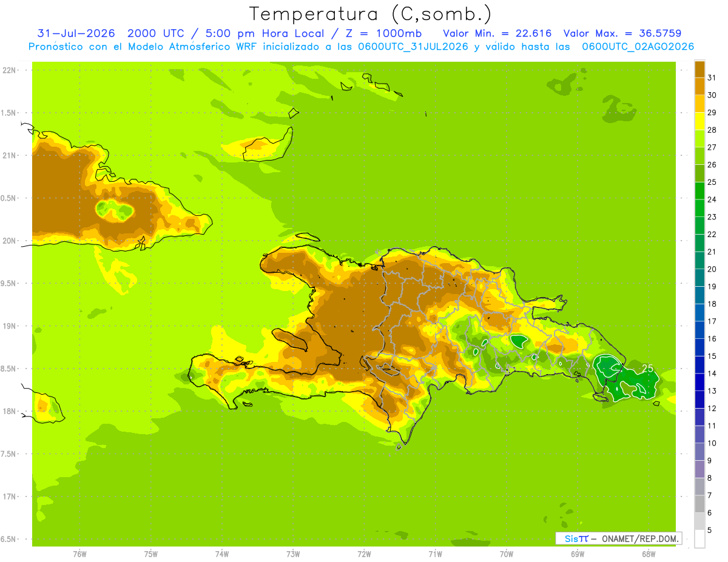This screenshot has height=562, width=728.
Task: Click the "73W" longitude axis label
Action: (x=293, y=554)
